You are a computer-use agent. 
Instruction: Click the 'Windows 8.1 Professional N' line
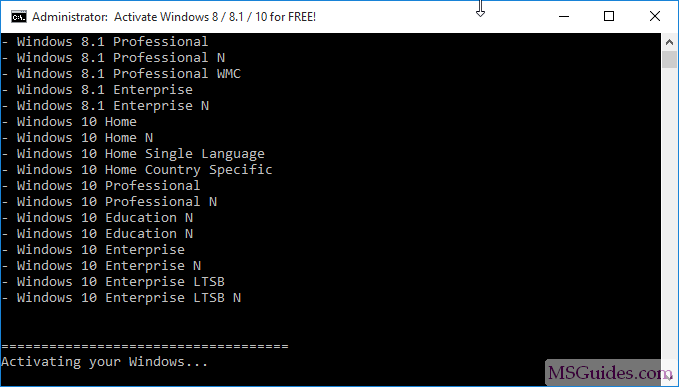113,58
